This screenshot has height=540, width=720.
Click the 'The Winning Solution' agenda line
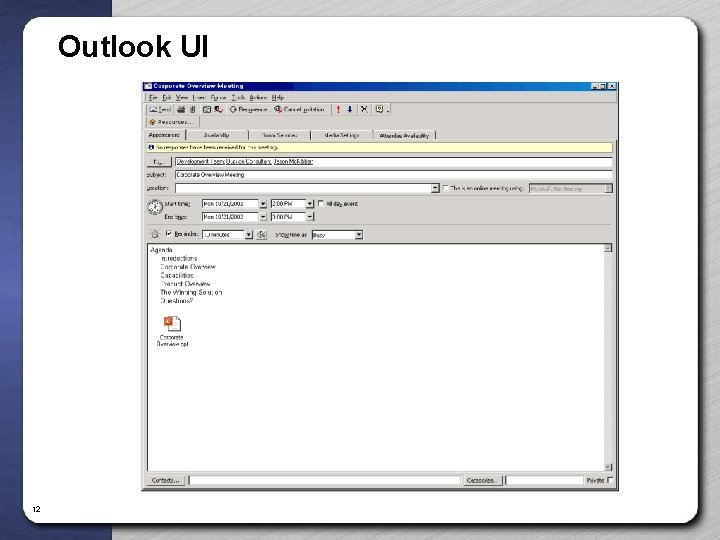pos(191,292)
